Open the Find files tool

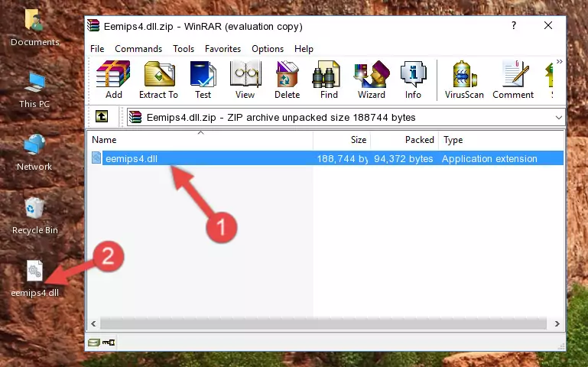[x=329, y=80]
